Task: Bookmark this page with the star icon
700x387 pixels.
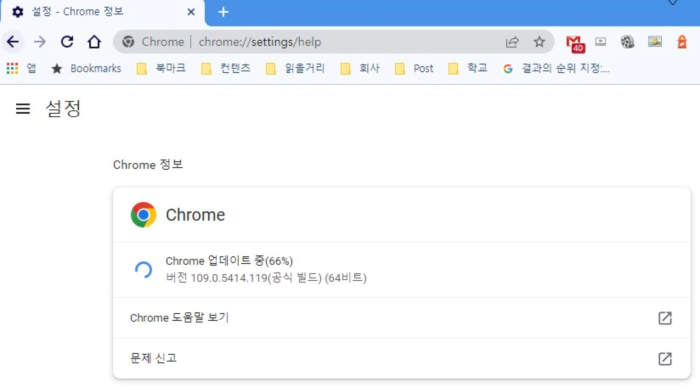Action: click(x=539, y=42)
